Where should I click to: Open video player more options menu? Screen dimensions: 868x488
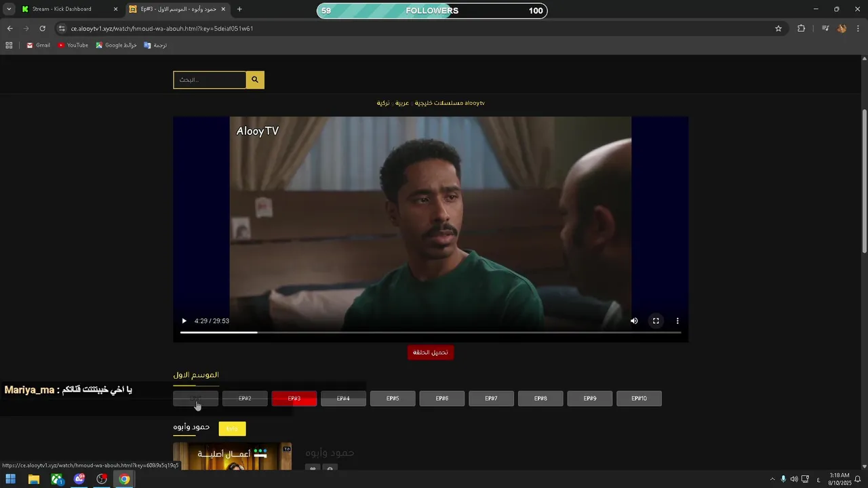pos(677,321)
